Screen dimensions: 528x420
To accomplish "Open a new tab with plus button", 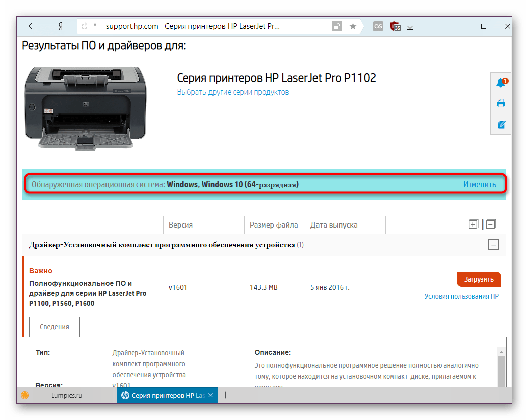I will 225,395.
